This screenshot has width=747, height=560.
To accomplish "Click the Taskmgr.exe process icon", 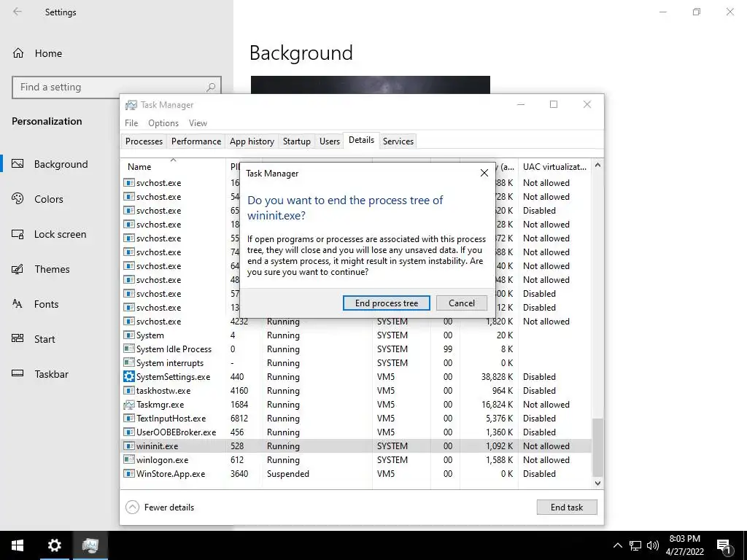I will [128, 404].
